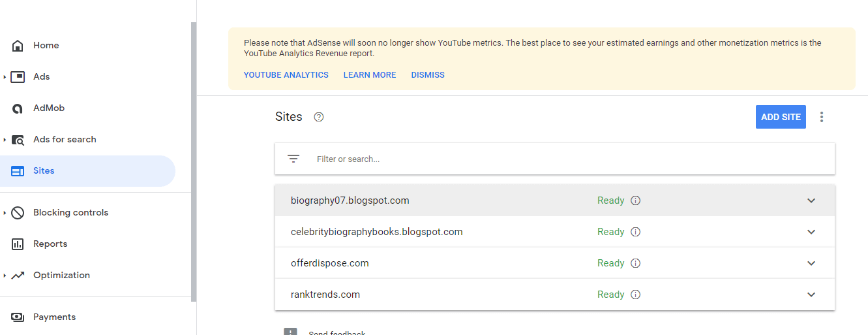Click the offerdispose.com site name
The width and height of the screenshot is (868, 335).
[x=330, y=263]
